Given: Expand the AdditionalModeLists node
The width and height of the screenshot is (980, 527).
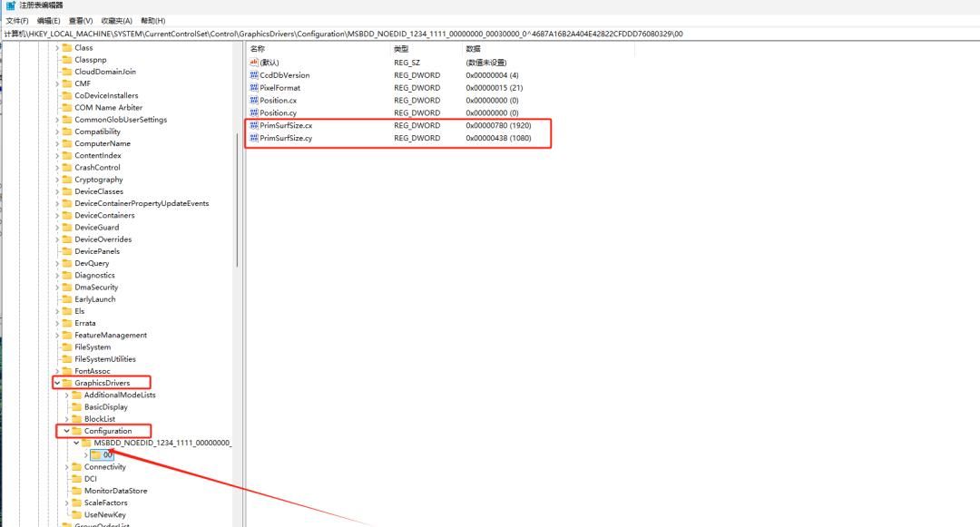Looking at the screenshot, I should (x=67, y=395).
